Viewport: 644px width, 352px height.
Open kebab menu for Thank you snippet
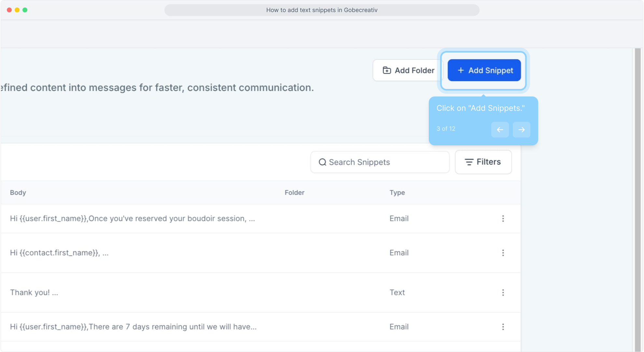click(x=503, y=293)
